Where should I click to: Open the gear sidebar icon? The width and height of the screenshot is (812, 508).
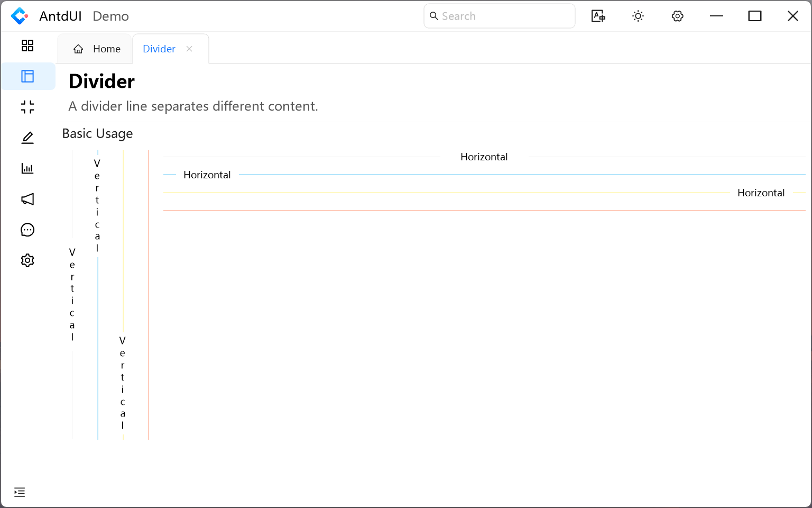click(27, 260)
